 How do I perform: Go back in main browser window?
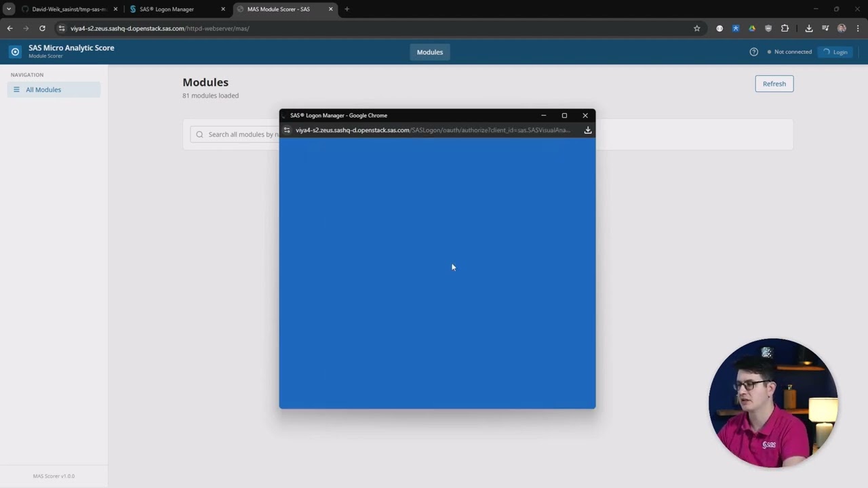(9, 28)
